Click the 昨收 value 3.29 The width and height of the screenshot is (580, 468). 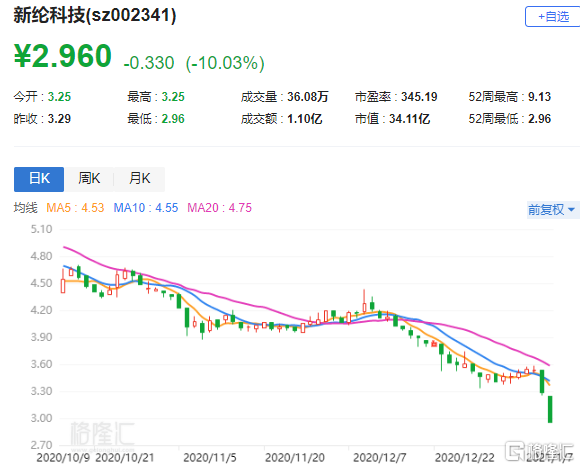tap(59, 119)
